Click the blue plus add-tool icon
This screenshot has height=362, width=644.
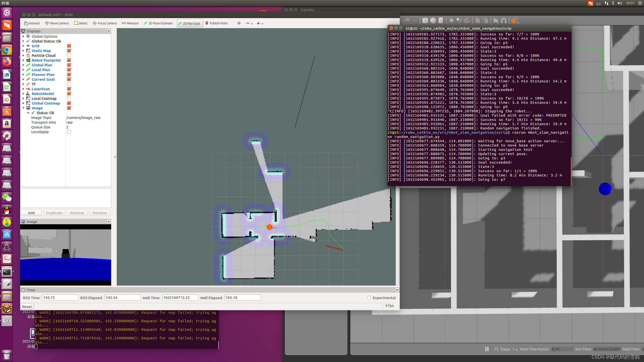coord(239,23)
